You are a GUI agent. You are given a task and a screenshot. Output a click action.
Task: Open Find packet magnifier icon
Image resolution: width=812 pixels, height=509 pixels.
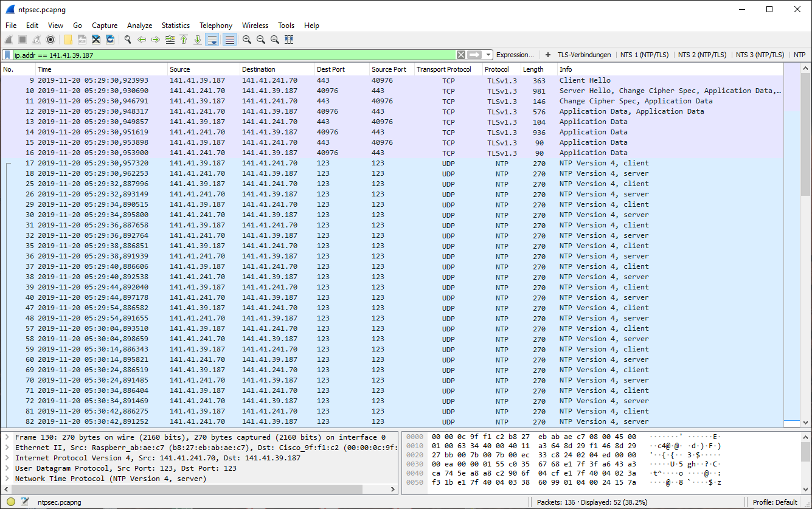coord(128,40)
